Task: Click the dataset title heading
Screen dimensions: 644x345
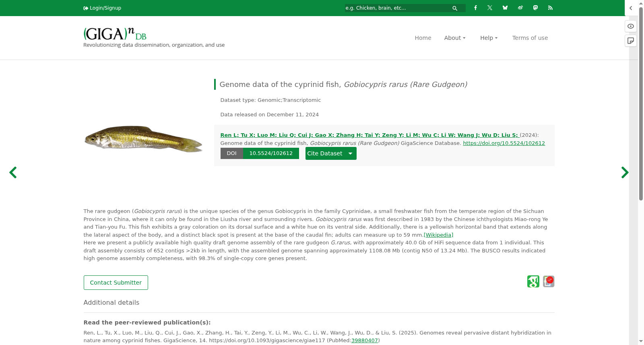Action: click(x=343, y=85)
